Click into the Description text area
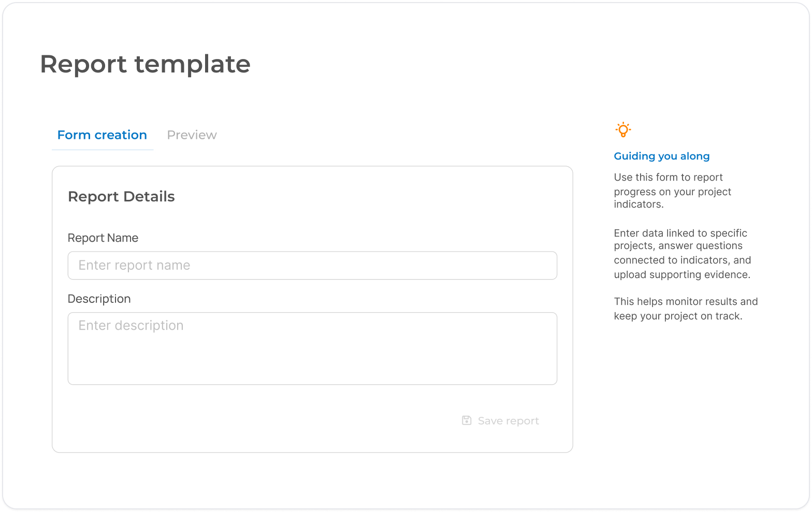This screenshot has width=812, height=512. pyautogui.click(x=312, y=348)
